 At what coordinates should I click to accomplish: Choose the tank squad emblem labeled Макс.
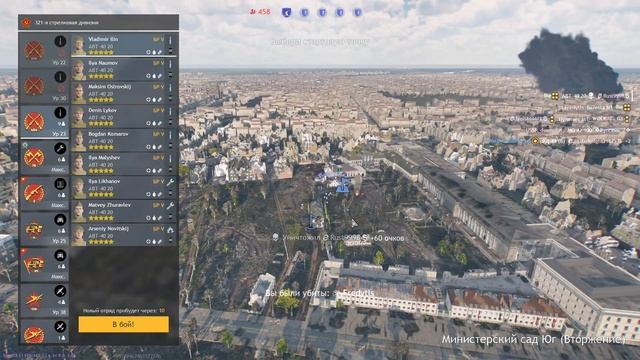(x=34, y=264)
